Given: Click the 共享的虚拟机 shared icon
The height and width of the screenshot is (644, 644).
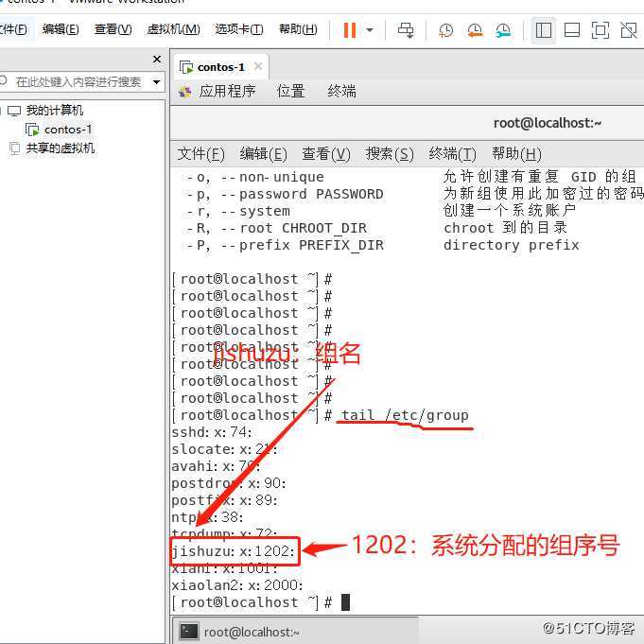Looking at the screenshot, I should click(15, 148).
